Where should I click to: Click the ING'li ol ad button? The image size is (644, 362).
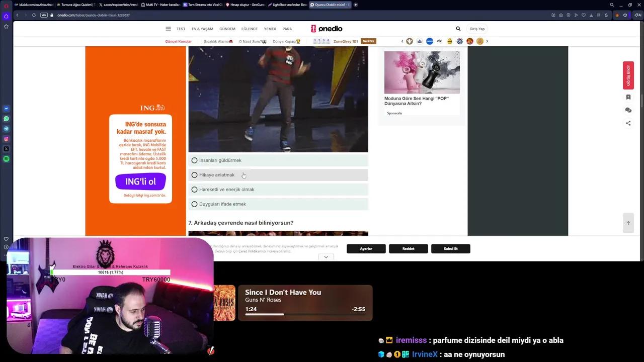tap(140, 182)
